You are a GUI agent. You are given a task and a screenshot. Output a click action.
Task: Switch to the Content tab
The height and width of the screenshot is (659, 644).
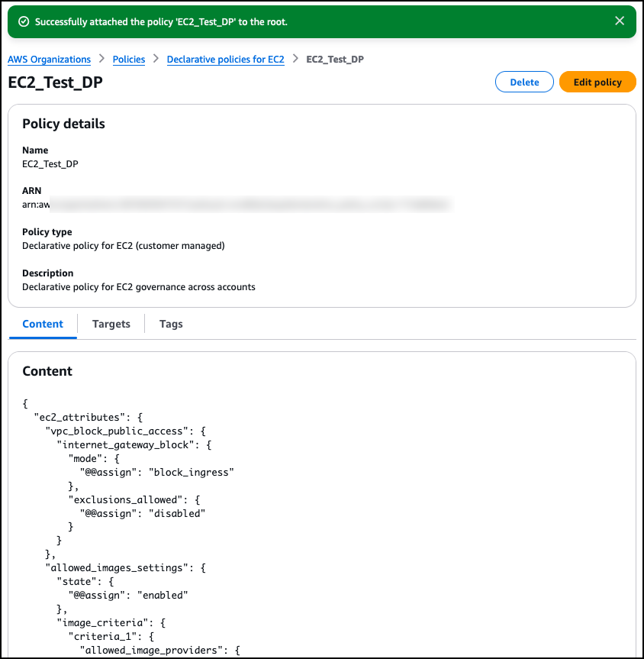pyautogui.click(x=43, y=324)
